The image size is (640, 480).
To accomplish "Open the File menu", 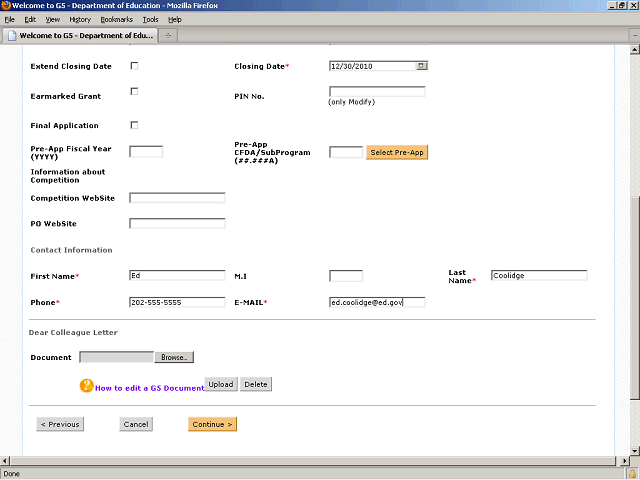I will (x=9, y=20).
